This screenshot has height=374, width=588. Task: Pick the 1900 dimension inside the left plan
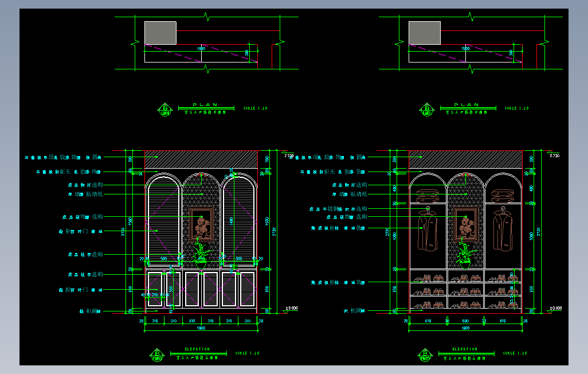(201, 48)
